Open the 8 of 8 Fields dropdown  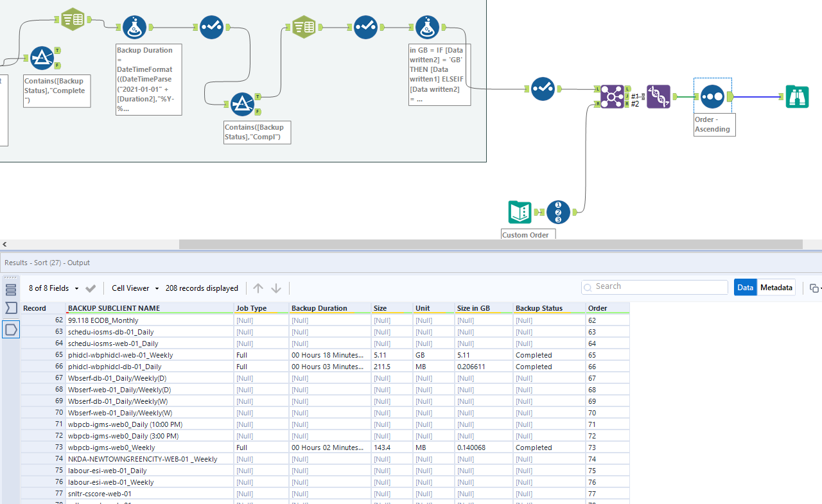51,288
